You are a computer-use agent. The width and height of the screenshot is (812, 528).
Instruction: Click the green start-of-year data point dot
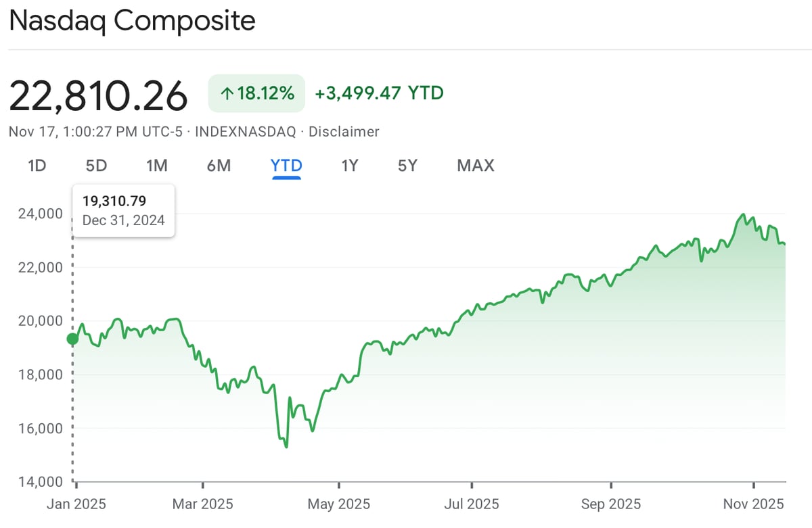pos(72,339)
